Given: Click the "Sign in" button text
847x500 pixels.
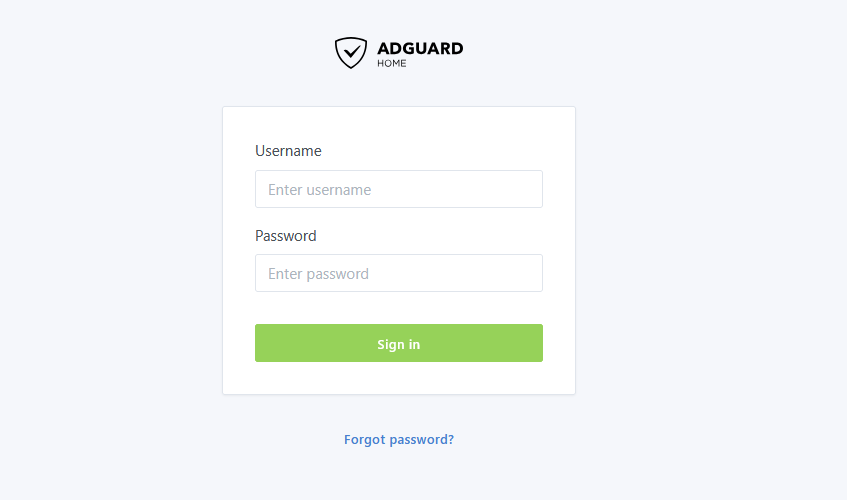Looking at the screenshot, I should point(399,344).
